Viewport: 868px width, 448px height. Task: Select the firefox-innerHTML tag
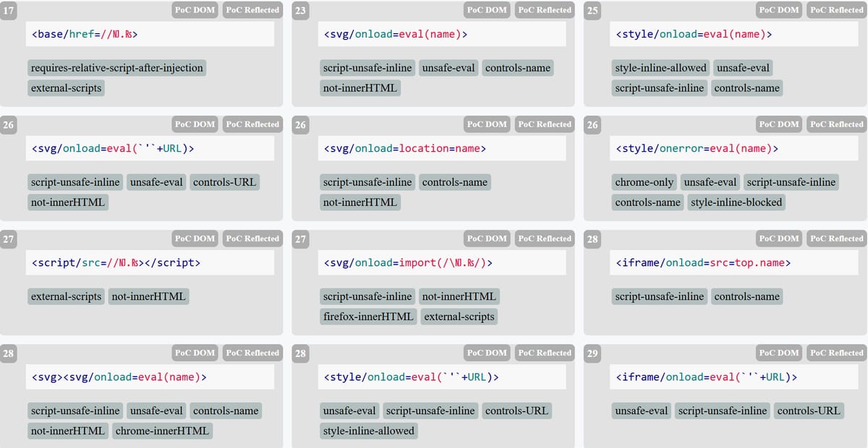pos(368,316)
